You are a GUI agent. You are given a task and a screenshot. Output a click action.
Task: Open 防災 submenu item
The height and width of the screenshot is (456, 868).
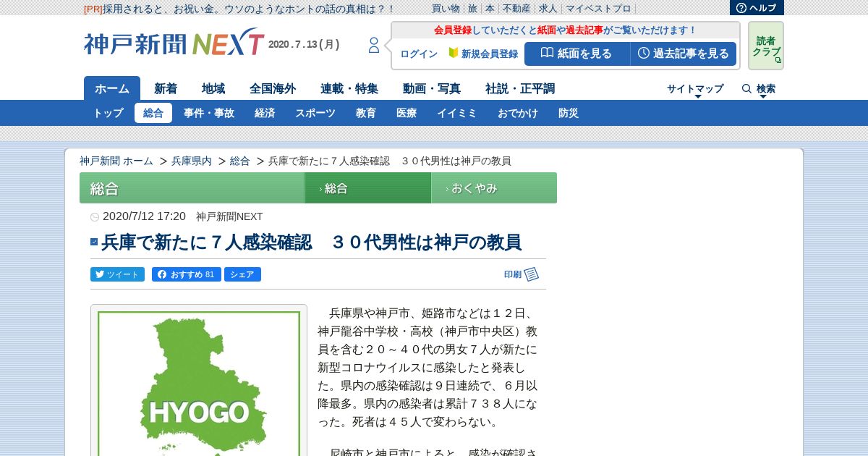569,113
